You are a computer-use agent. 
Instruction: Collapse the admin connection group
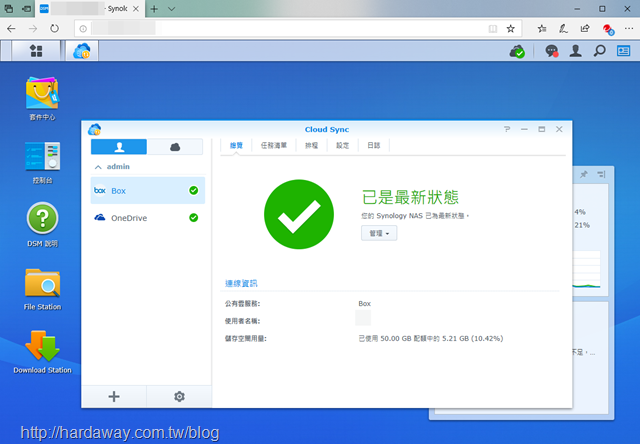click(x=98, y=167)
